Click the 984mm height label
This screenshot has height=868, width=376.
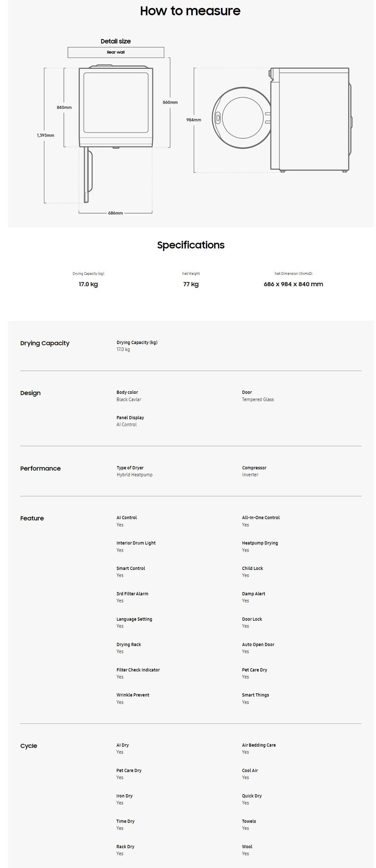[194, 120]
